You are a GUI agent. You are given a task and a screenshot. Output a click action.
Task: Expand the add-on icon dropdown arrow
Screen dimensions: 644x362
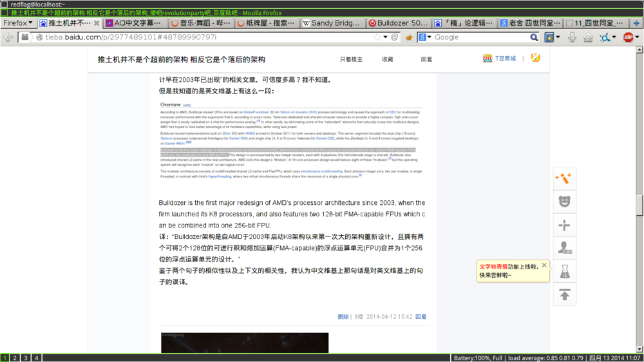(x=614, y=37)
